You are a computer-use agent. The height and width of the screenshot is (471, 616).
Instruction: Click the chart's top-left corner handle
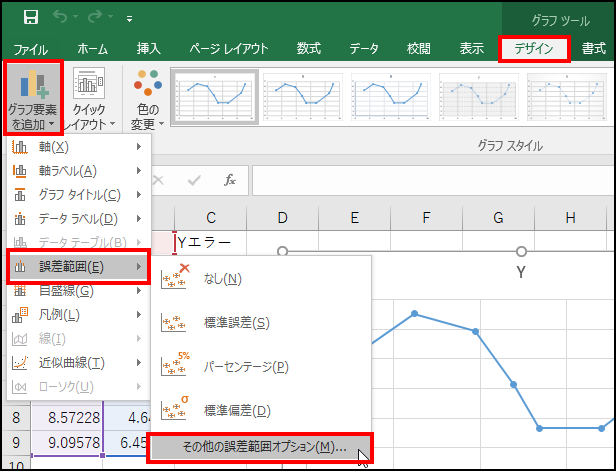point(282,251)
